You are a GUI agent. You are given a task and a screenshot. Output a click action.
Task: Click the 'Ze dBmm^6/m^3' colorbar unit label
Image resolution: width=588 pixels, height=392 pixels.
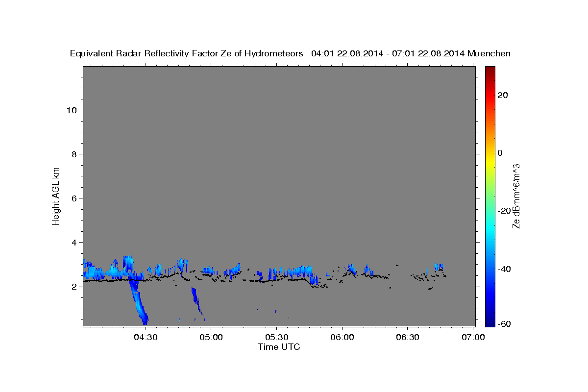[516, 196]
